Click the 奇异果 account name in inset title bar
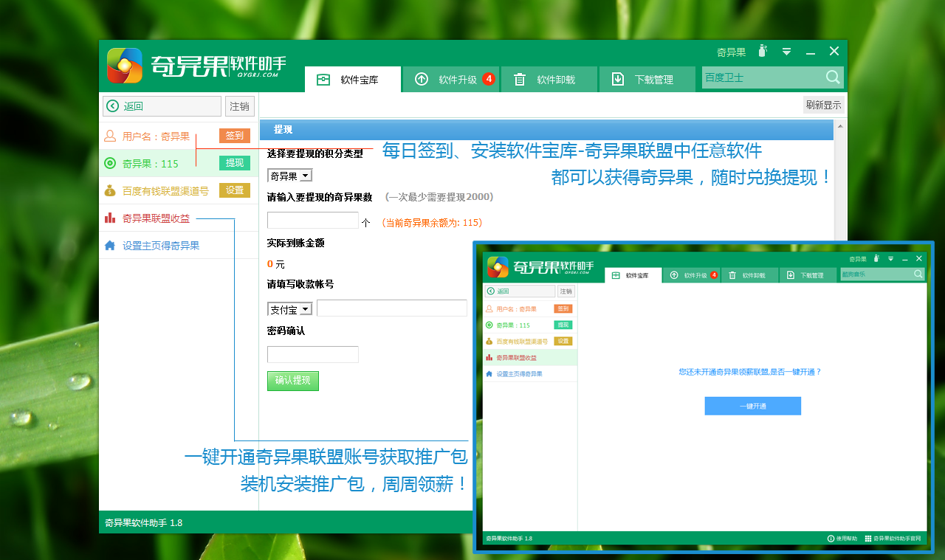The height and width of the screenshot is (560, 945). pos(857,260)
